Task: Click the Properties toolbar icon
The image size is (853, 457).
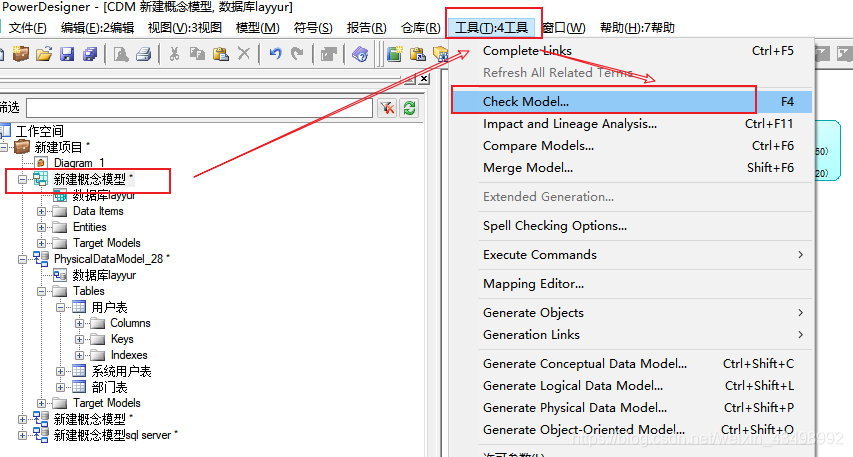Action: click(329, 54)
